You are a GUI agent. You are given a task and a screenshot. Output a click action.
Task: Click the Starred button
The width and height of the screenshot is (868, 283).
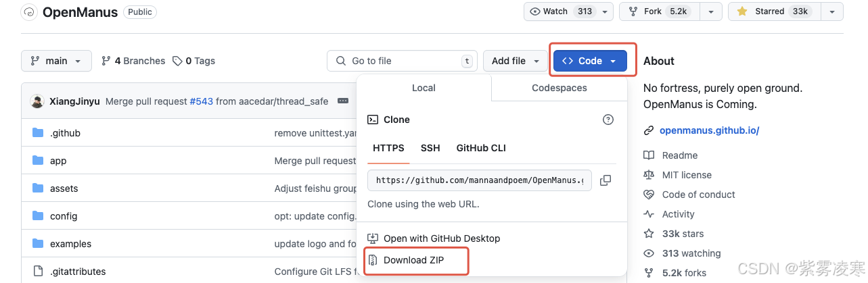(x=774, y=11)
